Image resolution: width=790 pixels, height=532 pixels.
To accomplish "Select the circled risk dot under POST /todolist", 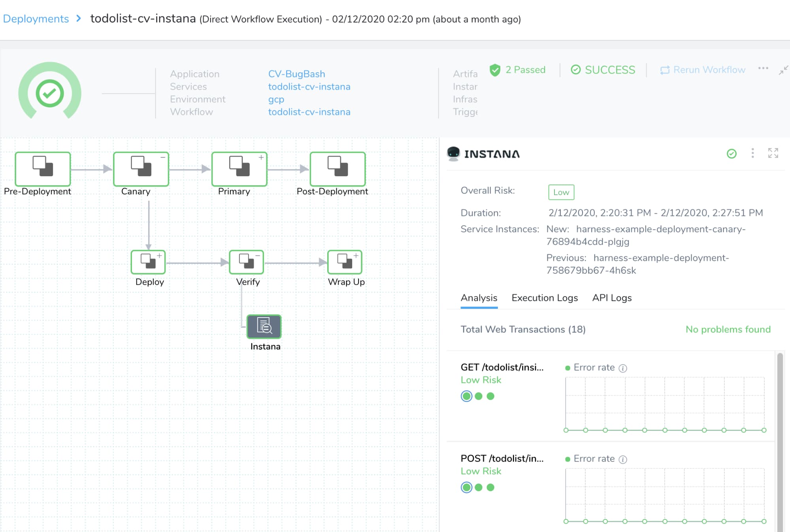I will (466, 487).
